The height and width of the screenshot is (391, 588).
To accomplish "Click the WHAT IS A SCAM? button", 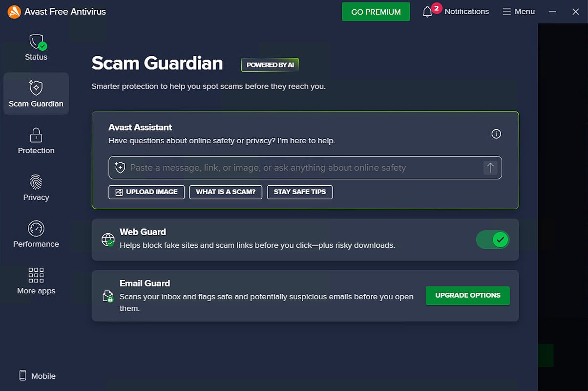I will 226,192.
